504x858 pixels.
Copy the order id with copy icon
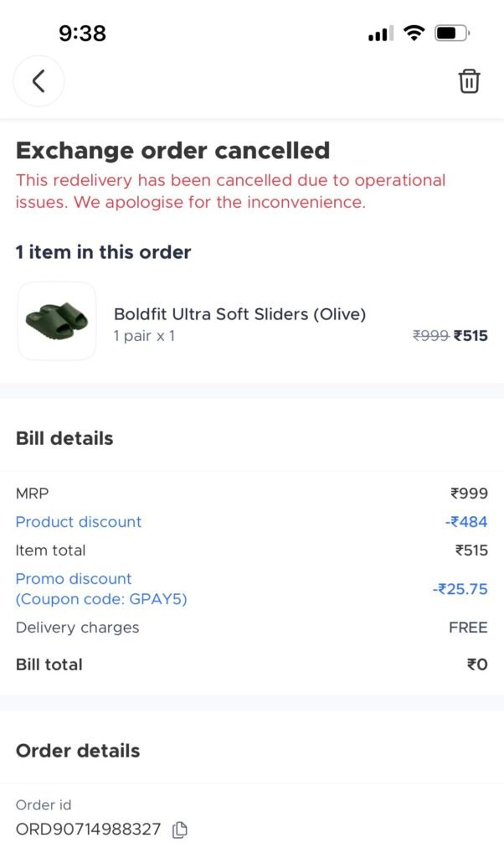pyautogui.click(x=179, y=830)
